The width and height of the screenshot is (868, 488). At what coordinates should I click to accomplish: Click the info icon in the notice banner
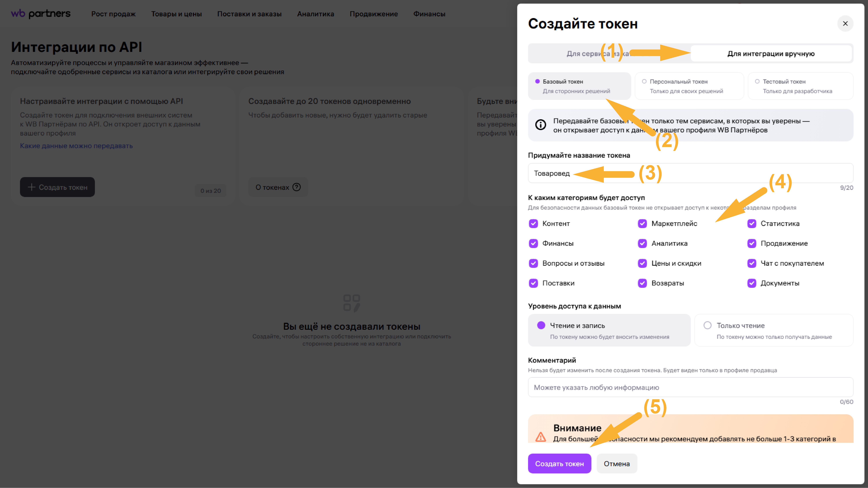(x=540, y=125)
